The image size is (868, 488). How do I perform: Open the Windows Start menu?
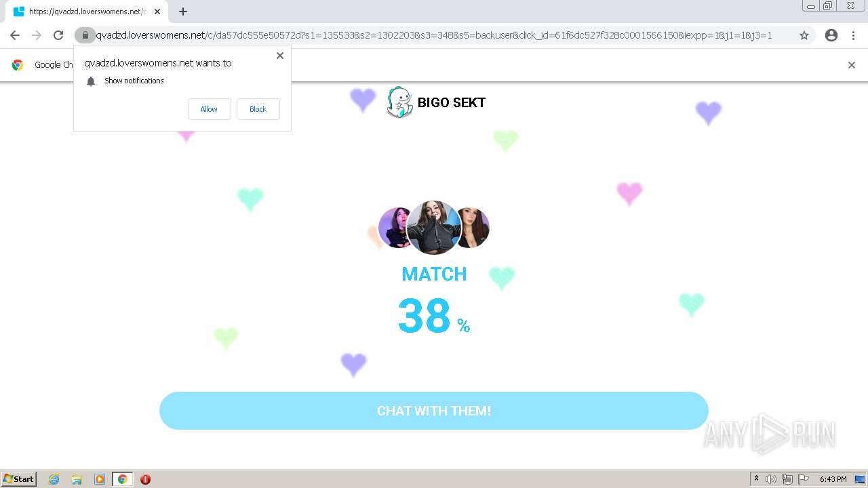[x=18, y=479]
